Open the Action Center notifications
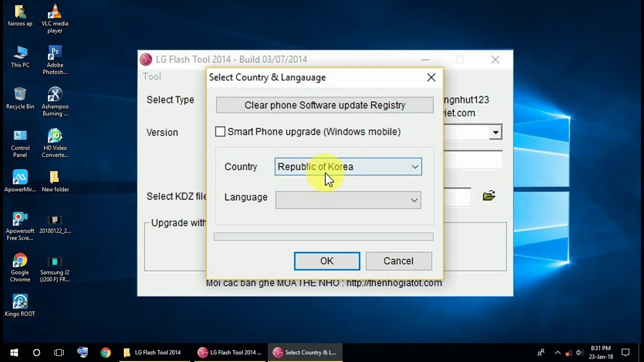 point(625,352)
